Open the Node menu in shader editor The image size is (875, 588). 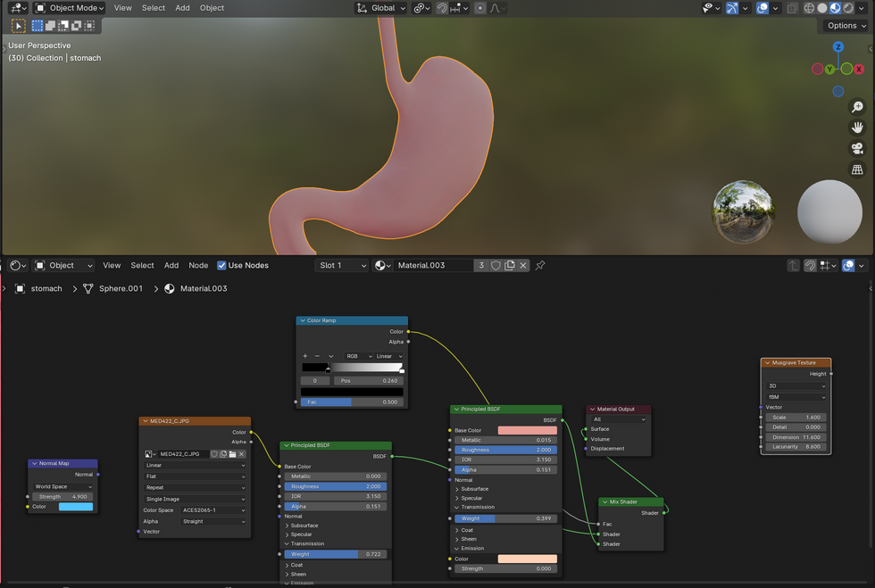(198, 266)
